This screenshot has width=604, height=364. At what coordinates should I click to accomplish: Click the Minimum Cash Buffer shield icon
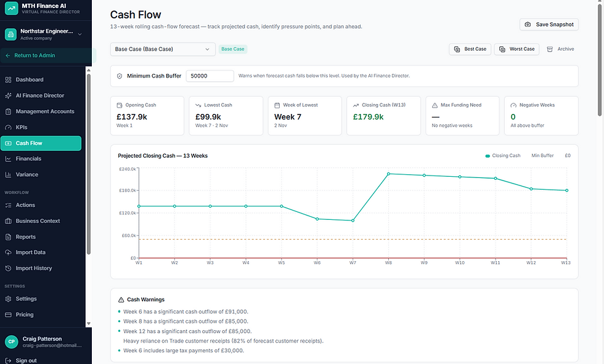[120, 76]
